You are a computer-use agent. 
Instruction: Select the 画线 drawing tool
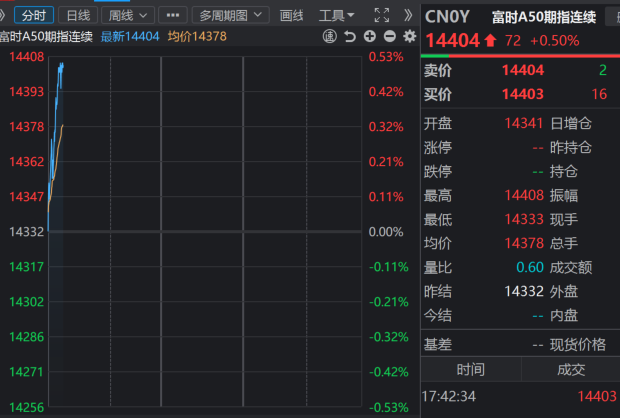[x=291, y=16]
